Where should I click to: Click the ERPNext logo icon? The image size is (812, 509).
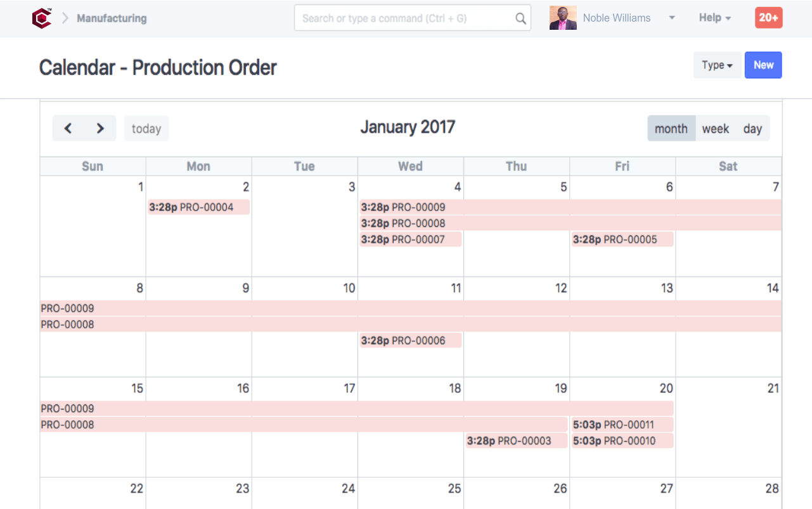pyautogui.click(x=41, y=17)
